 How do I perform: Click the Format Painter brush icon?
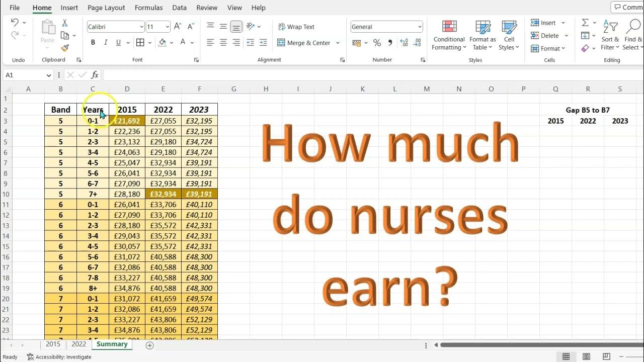tap(64, 48)
